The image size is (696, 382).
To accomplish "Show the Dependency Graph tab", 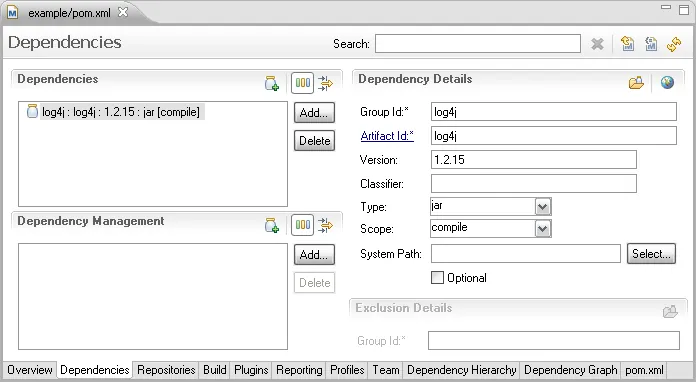I will pos(571,370).
